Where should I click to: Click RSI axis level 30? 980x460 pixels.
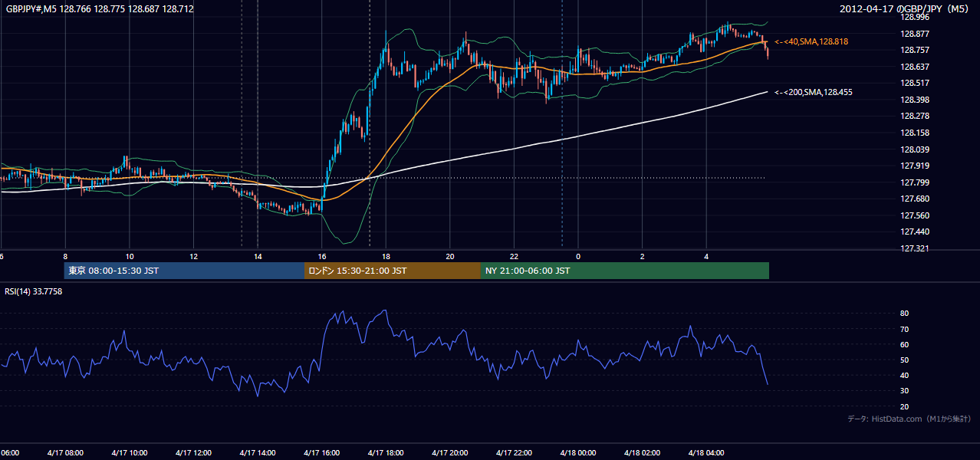tap(904, 391)
